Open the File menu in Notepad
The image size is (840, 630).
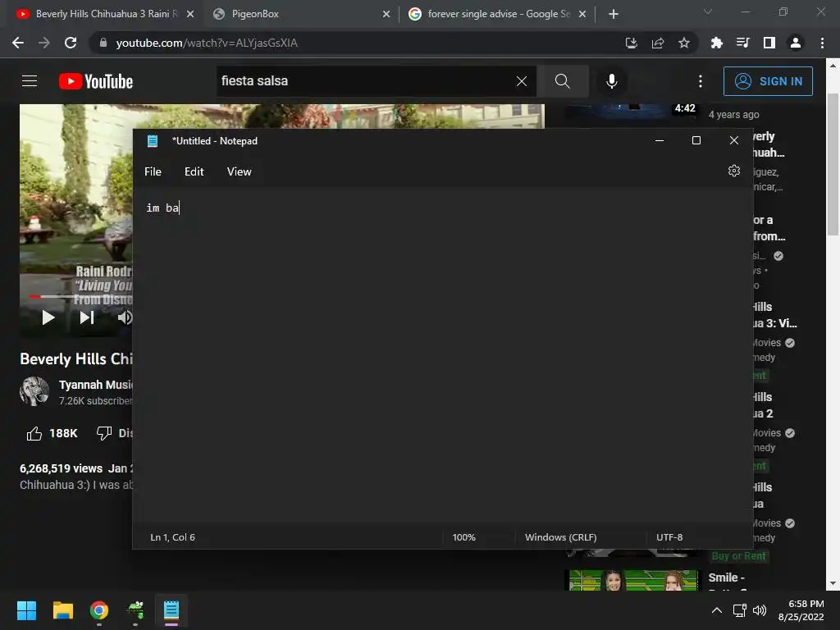(x=153, y=171)
